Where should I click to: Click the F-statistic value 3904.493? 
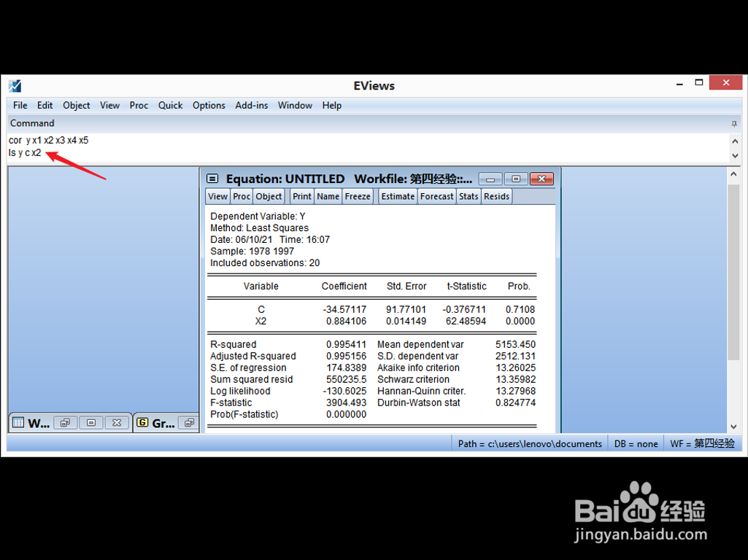[x=346, y=402]
